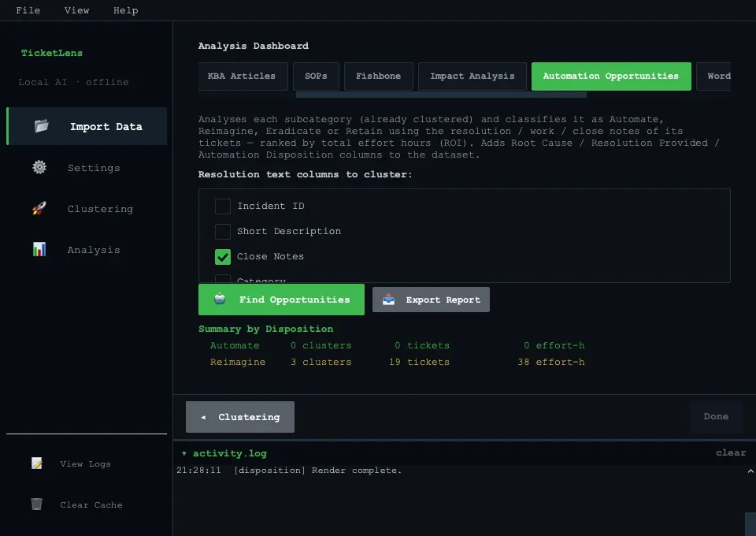Click Clear Cache in the sidebar

(87, 504)
